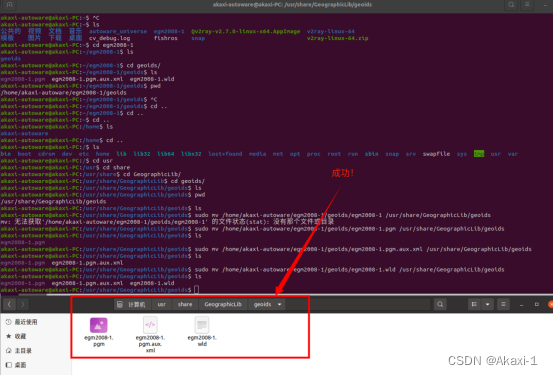Expand the geoids folder dropdown arrow
This screenshot has height=375, width=553.
(x=279, y=304)
